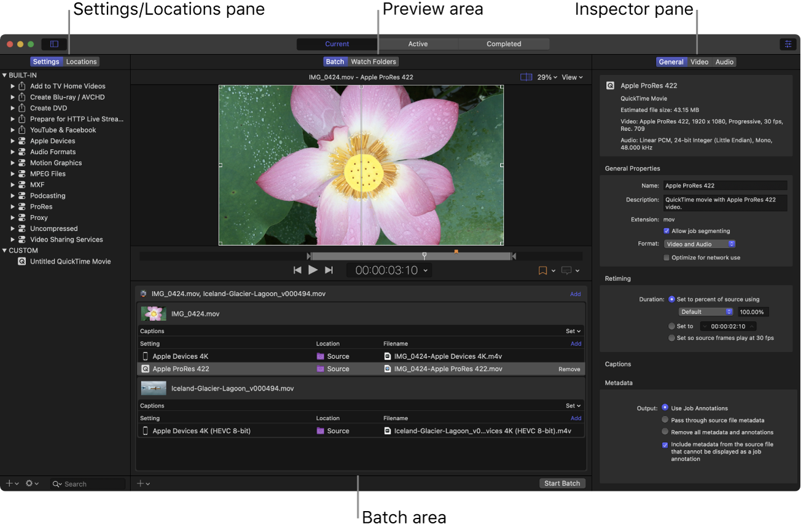Open the gear action menu

pos(29,483)
